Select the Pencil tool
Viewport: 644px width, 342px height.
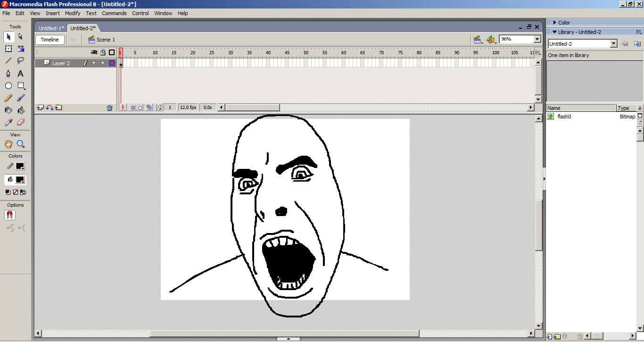tap(8, 98)
